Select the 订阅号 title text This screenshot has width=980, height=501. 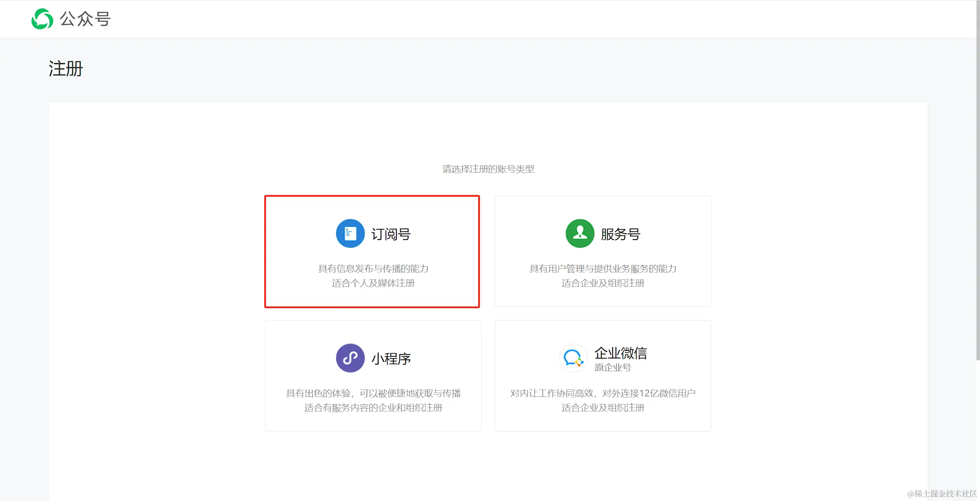(x=391, y=234)
